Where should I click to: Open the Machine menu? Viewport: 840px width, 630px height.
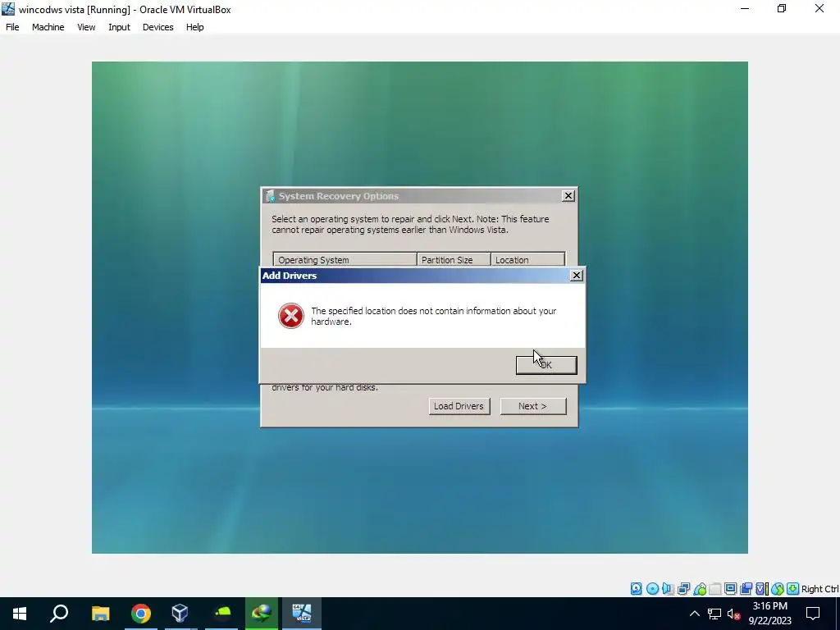coord(48,27)
